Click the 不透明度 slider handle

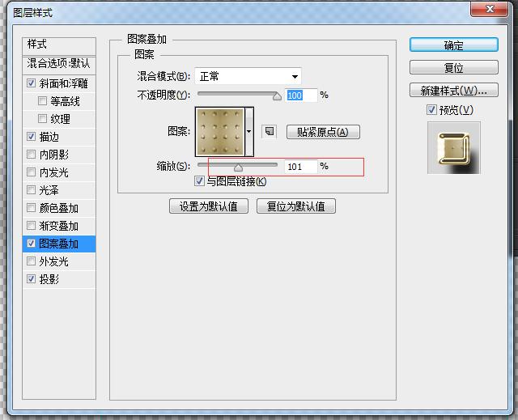point(277,96)
